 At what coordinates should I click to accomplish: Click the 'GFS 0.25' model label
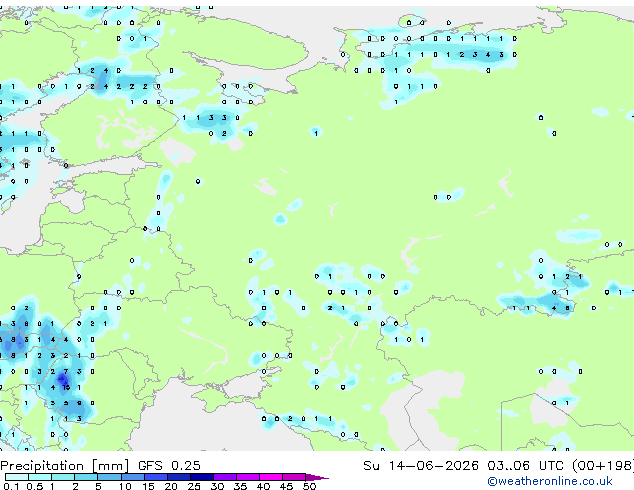tap(169, 466)
